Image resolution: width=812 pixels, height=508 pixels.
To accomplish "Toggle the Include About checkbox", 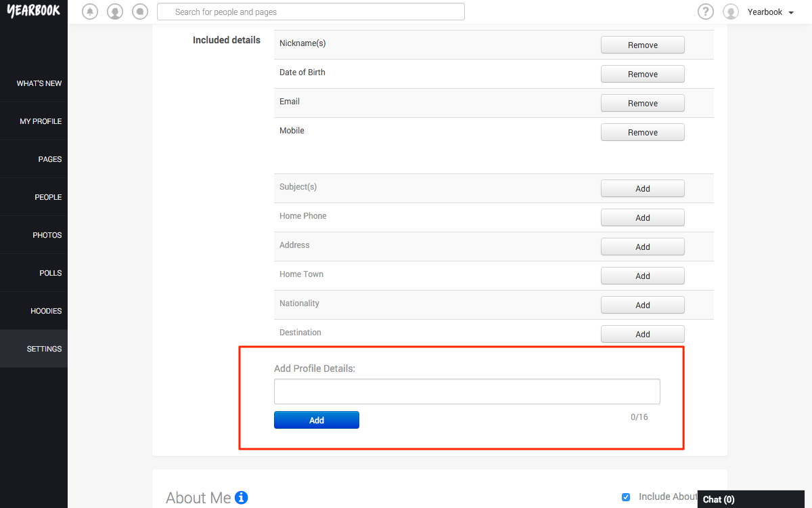I will pyautogui.click(x=626, y=497).
